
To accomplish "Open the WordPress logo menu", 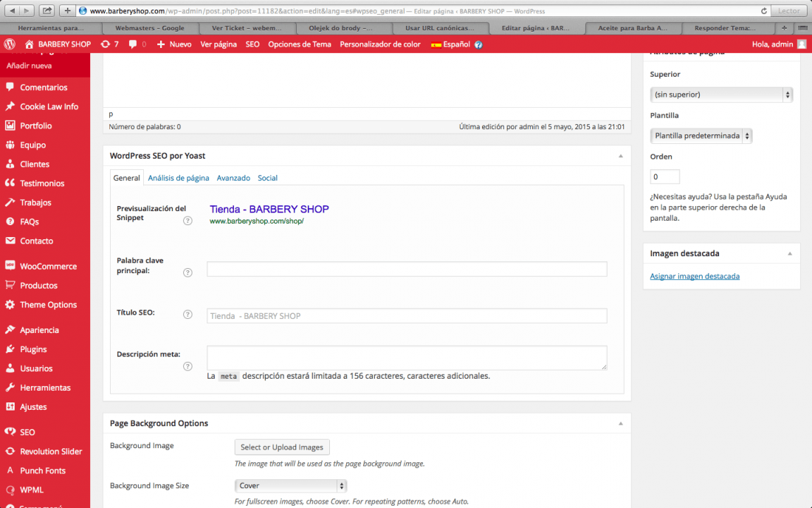I will pyautogui.click(x=10, y=44).
